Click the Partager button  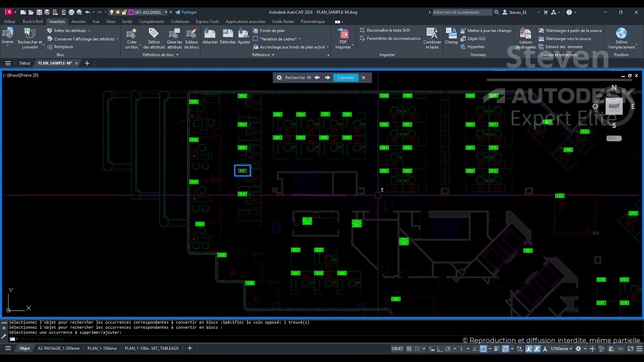186,12
